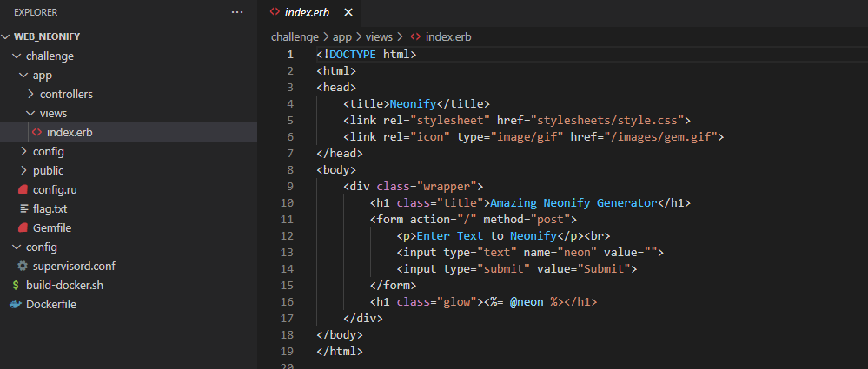Click the text file icon beside flag.txt
The height and width of the screenshot is (369, 868).
point(23,208)
